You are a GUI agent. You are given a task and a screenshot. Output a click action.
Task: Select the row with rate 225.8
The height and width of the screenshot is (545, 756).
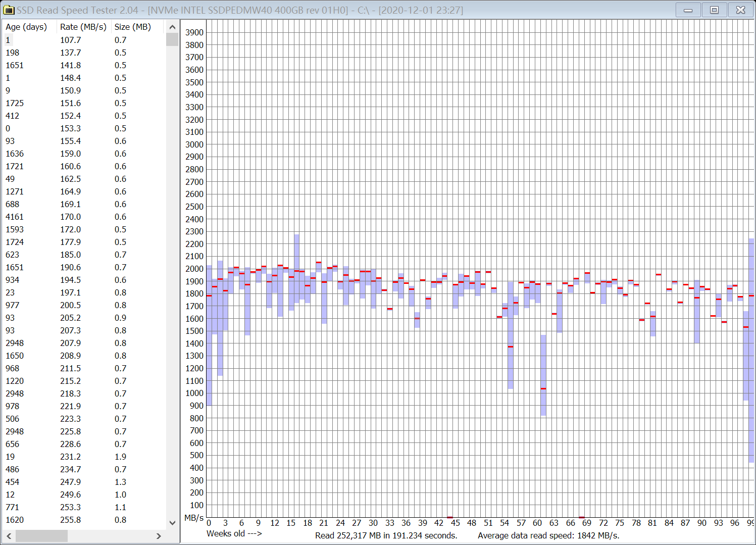pyautogui.click(x=84, y=431)
